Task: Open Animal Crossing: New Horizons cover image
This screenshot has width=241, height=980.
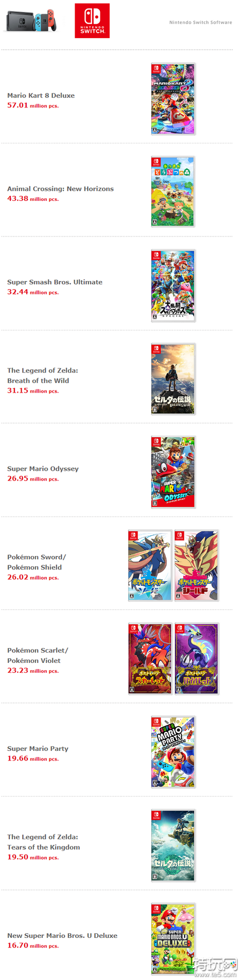Action: pos(173,192)
